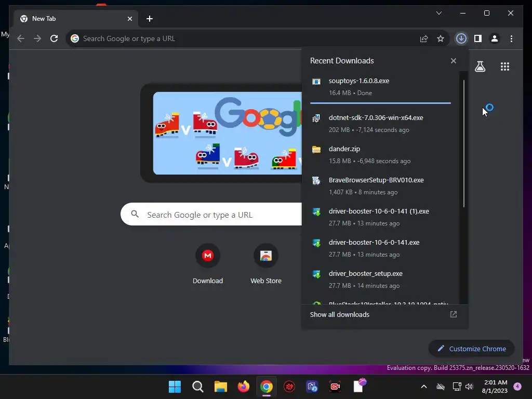Open a new tab with plus button
The image size is (532, 399).
150,19
